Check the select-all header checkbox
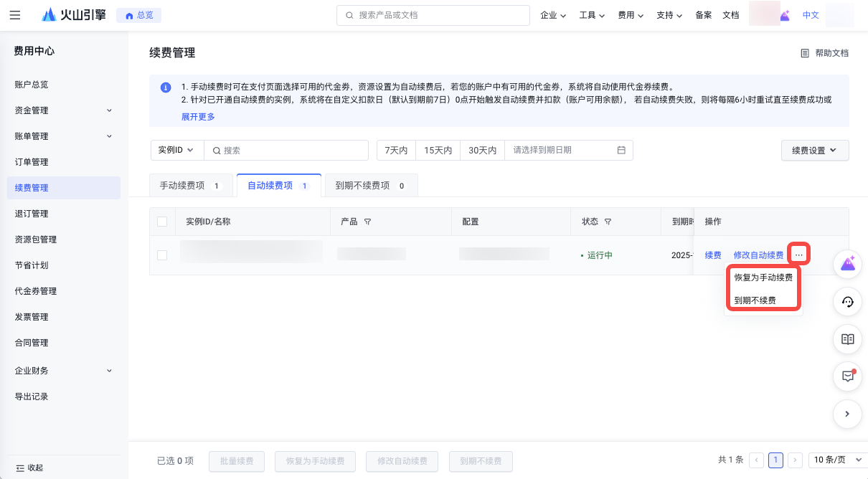The height and width of the screenshot is (479, 868). coord(162,222)
